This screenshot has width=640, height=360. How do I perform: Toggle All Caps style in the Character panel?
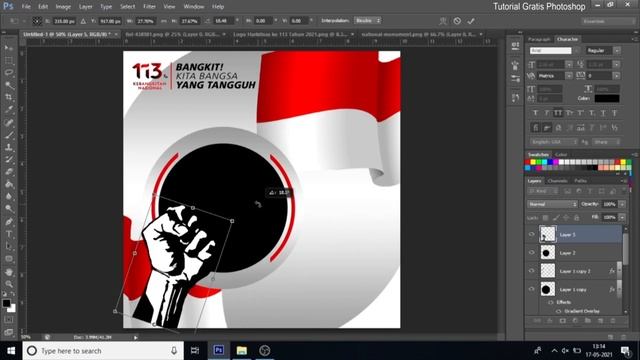point(558,113)
